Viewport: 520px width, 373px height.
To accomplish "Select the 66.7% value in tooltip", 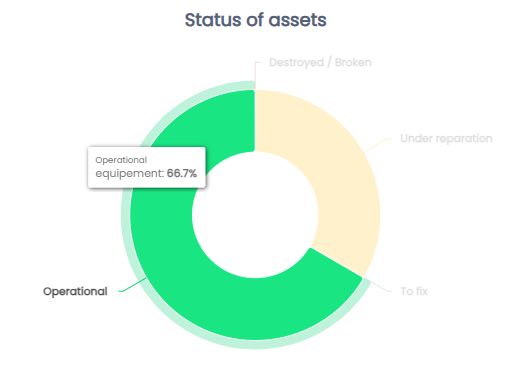I will tap(182, 173).
